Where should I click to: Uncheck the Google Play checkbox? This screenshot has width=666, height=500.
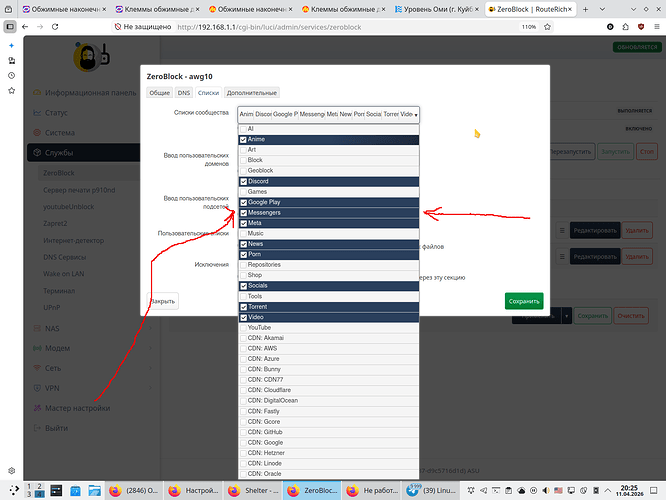243,202
